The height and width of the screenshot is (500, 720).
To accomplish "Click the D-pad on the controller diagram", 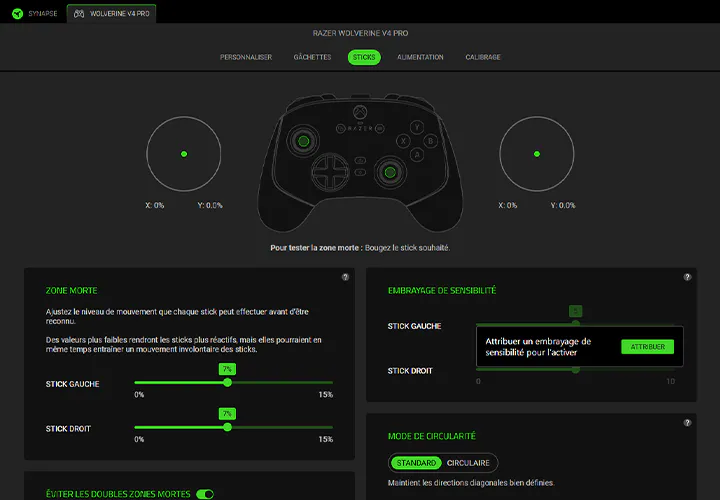I will click(x=330, y=172).
